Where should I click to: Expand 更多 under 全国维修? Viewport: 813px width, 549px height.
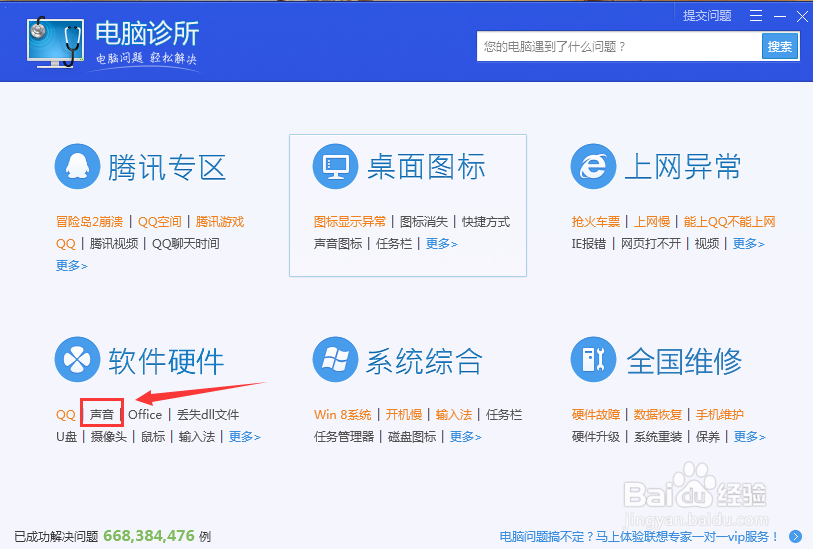coord(750,437)
